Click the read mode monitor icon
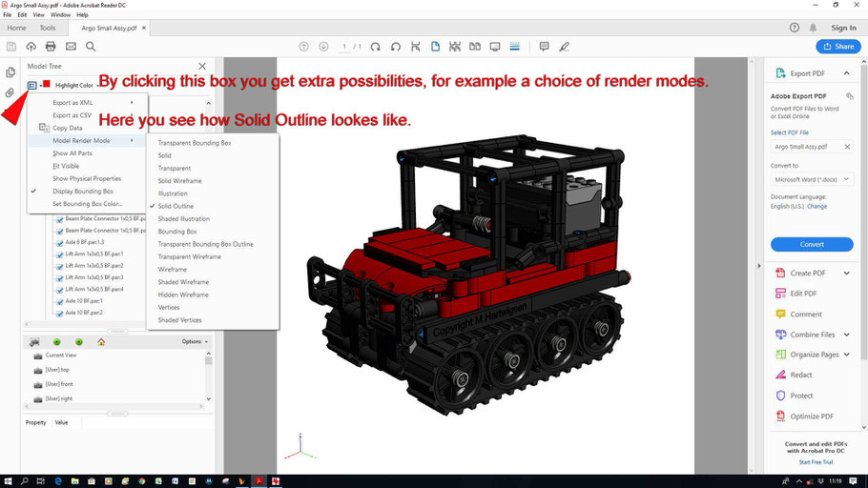The image size is (868, 488). [495, 47]
